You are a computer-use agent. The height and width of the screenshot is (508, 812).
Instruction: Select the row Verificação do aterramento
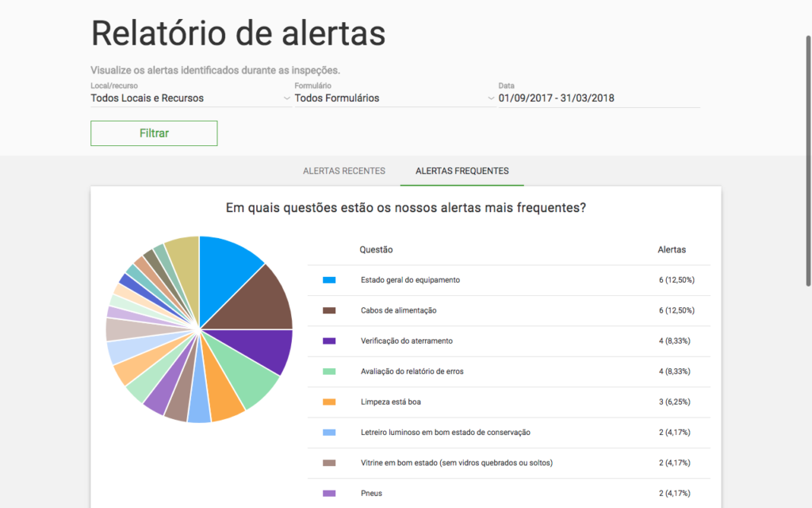pos(515,341)
